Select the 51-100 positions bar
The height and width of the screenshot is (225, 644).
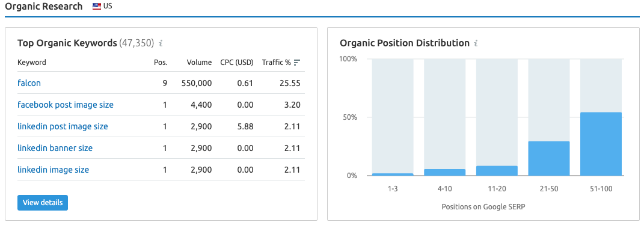click(601, 144)
